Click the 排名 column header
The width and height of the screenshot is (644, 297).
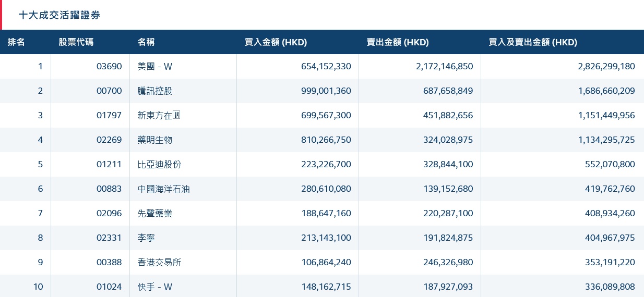point(16,42)
